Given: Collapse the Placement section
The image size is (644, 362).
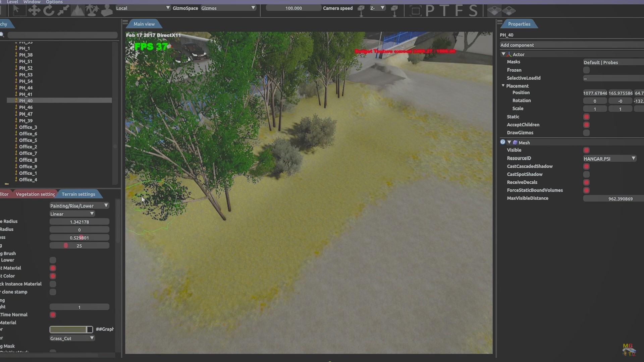Looking at the screenshot, I should pos(503,86).
